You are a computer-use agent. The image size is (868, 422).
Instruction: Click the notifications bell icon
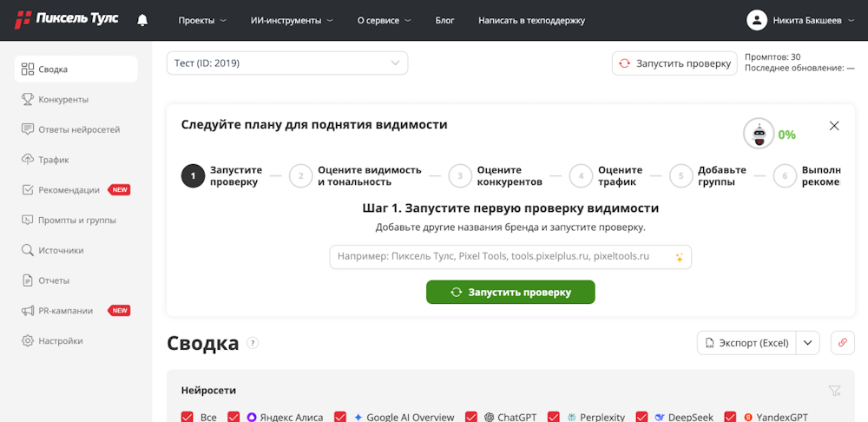(x=142, y=20)
